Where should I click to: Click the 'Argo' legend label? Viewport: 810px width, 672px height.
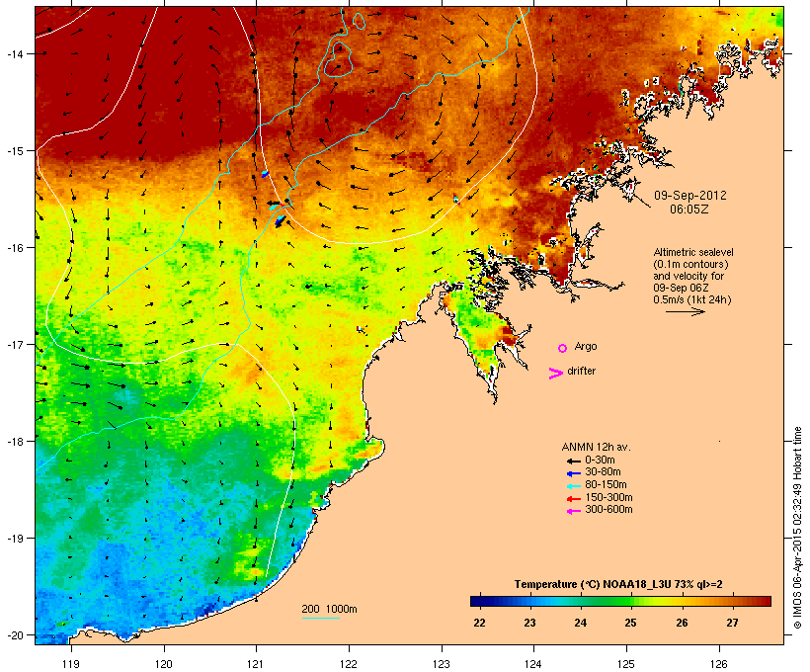(x=586, y=346)
